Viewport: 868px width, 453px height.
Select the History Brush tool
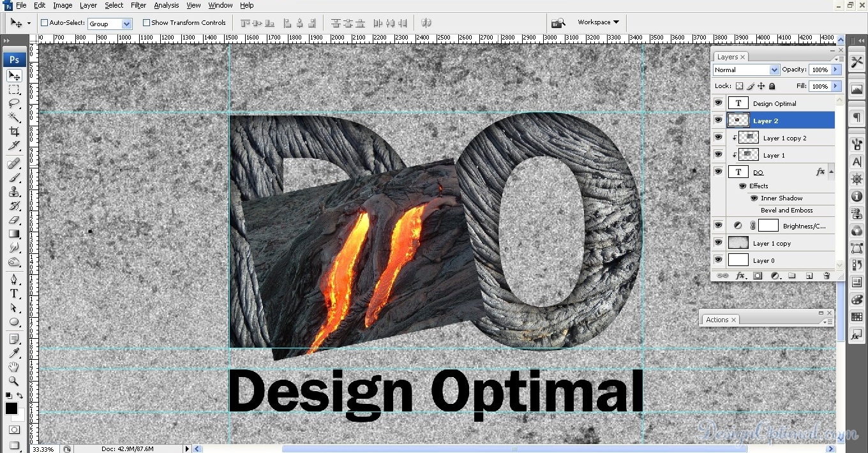(14, 206)
